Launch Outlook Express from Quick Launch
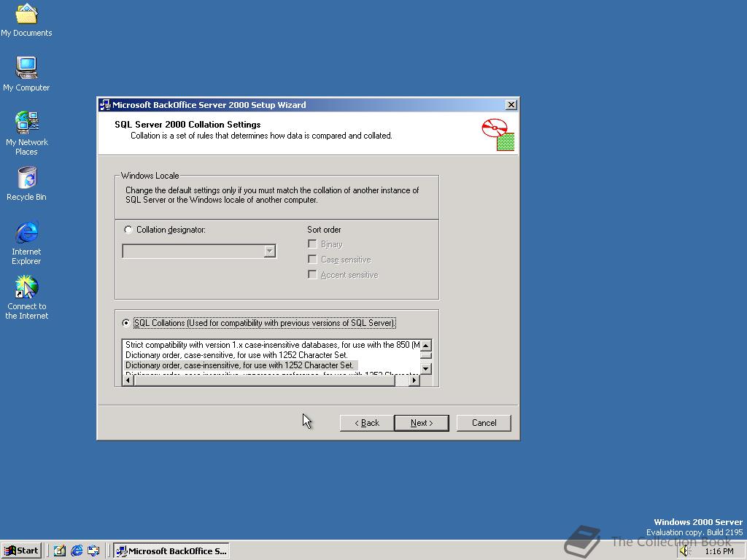This screenshot has height=560, width=747. (x=93, y=551)
